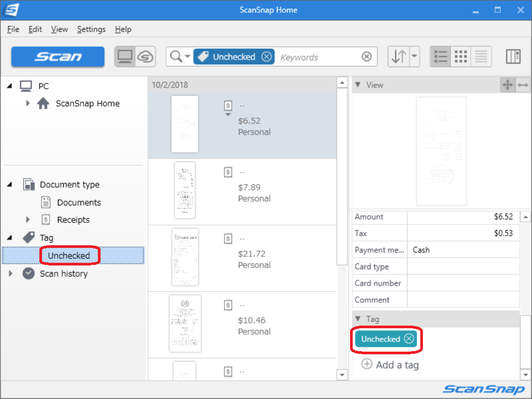
Task: Expand the Scan history node
Action: pos(11,273)
